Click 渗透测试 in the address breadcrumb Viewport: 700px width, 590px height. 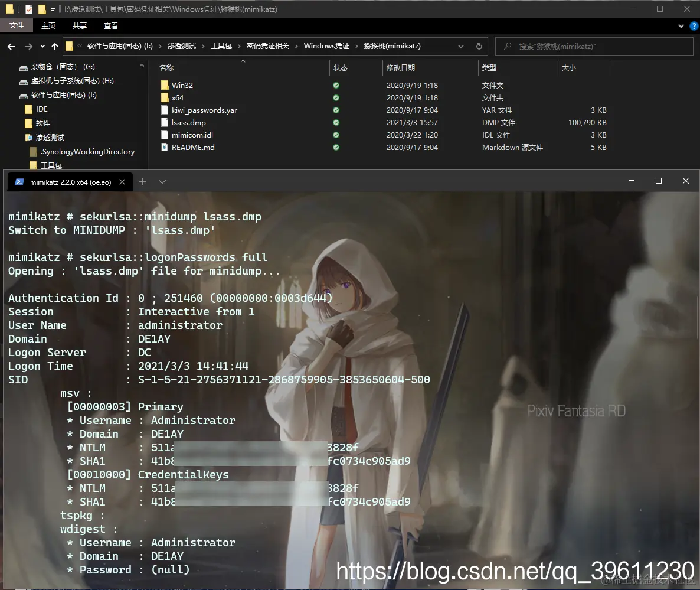182,46
